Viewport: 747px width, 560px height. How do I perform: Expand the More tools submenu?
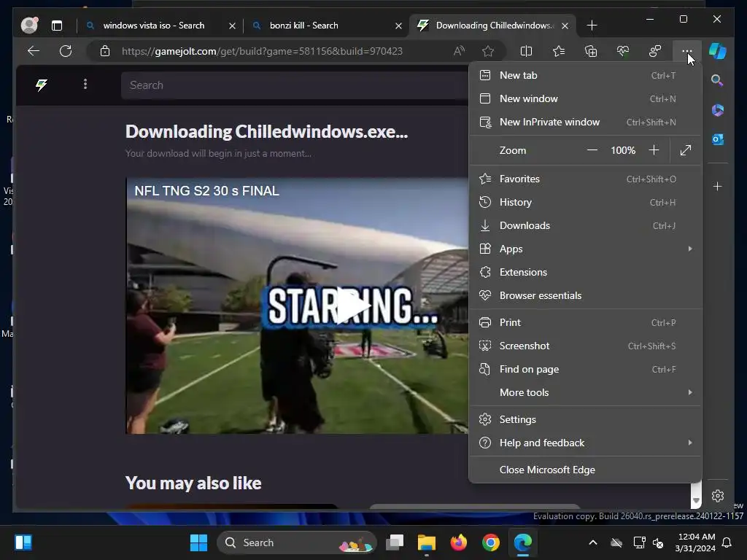(585, 392)
